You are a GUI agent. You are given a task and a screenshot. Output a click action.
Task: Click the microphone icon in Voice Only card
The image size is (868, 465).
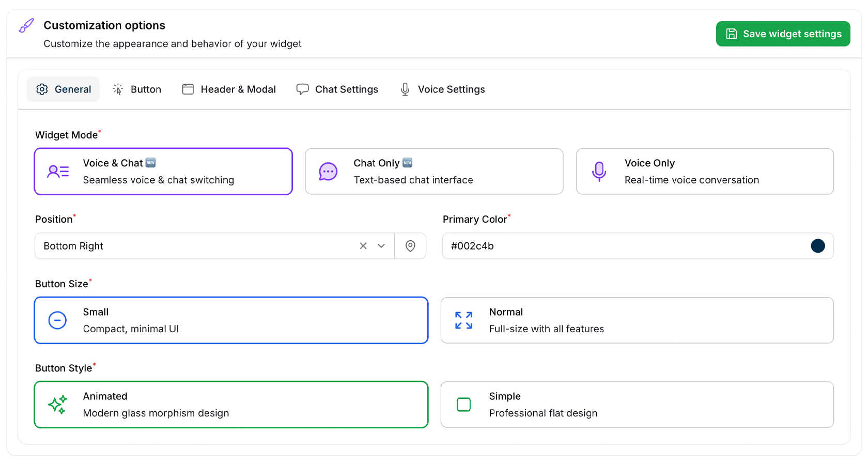[x=599, y=172]
